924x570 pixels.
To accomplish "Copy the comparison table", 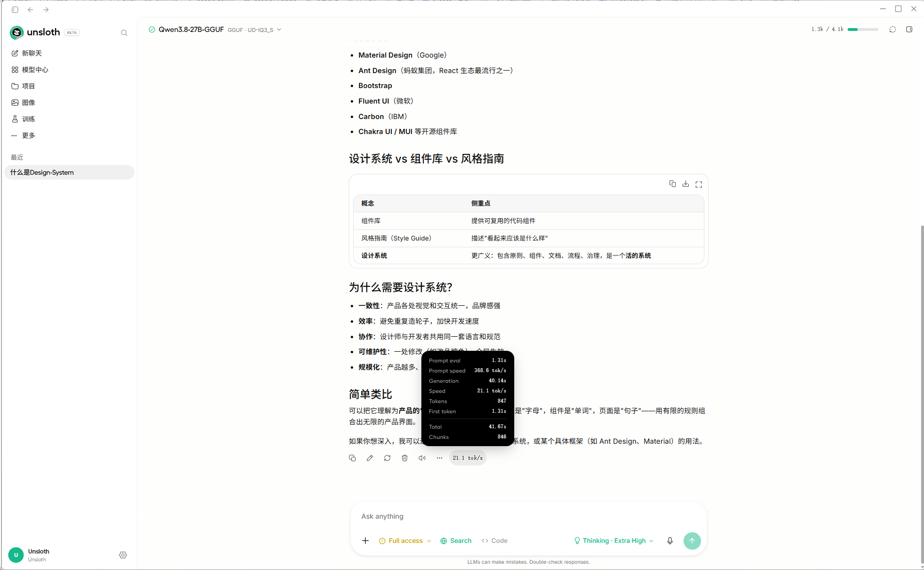I will click(672, 184).
